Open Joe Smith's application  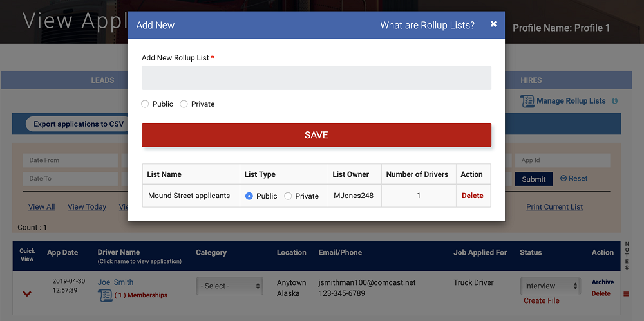coord(115,282)
